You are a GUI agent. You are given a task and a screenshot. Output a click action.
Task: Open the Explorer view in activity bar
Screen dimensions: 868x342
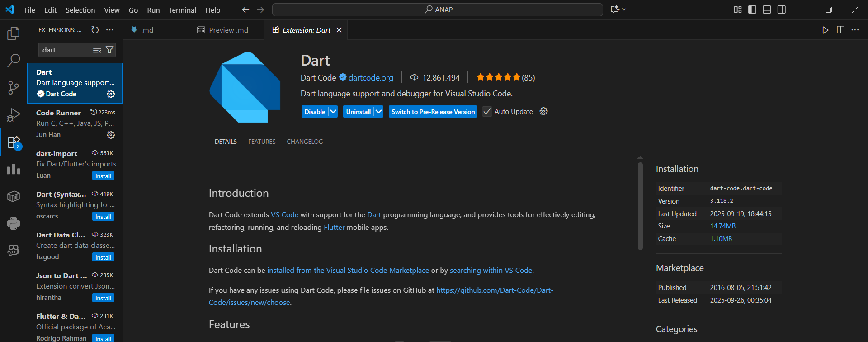click(x=14, y=33)
